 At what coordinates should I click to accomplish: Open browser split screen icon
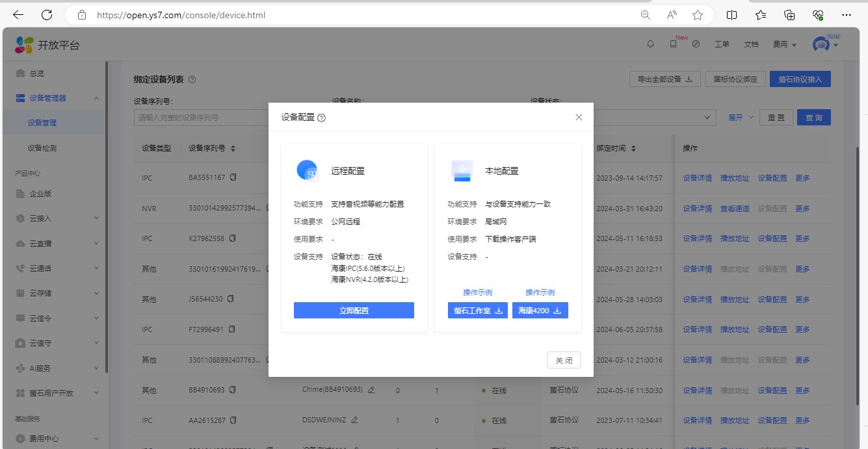[731, 14]
